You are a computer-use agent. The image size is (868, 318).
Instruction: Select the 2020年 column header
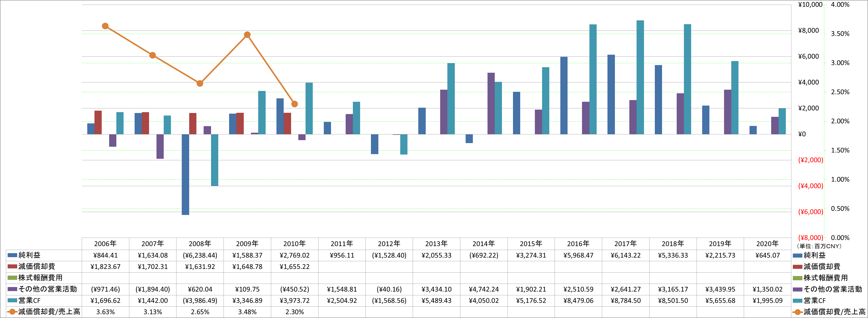(x=767, y=244)
